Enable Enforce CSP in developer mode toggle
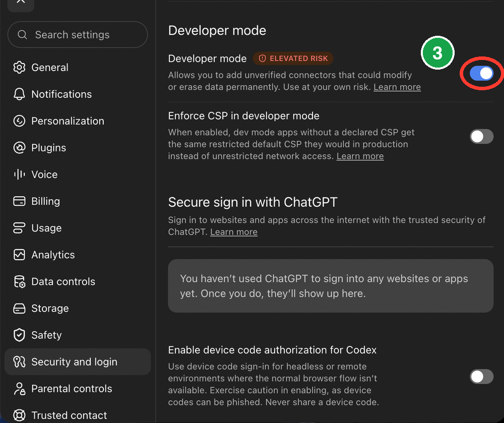The image size is (504, 423). [481, 136]
